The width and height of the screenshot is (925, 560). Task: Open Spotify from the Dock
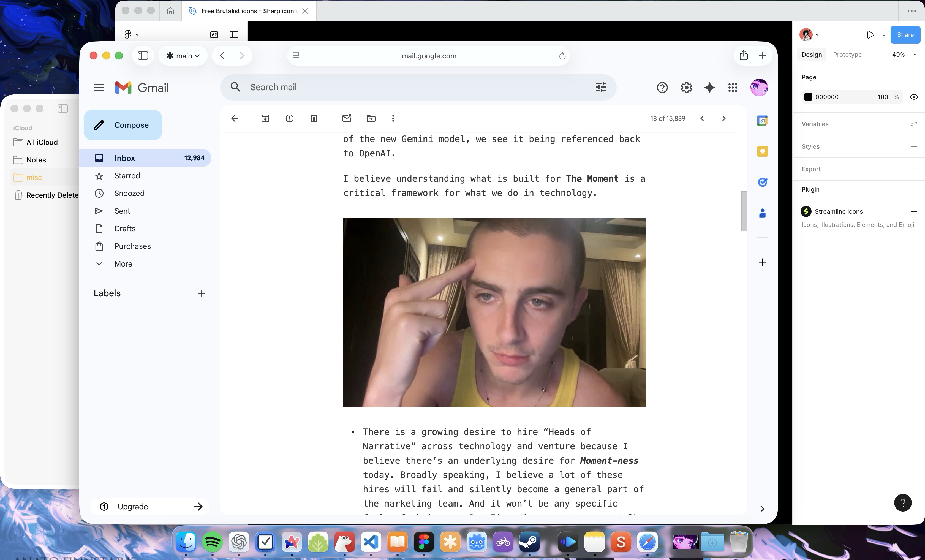tap(213, 542)
